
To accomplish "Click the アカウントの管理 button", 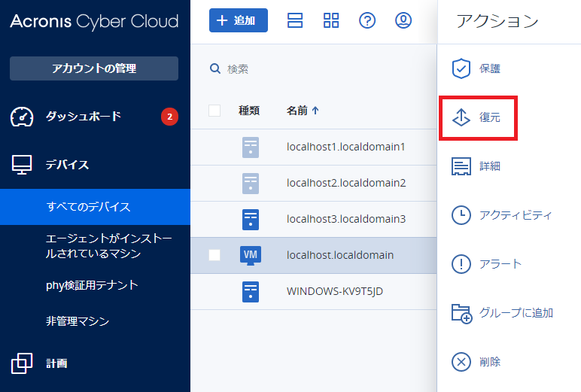I will [x=94, y=68].
